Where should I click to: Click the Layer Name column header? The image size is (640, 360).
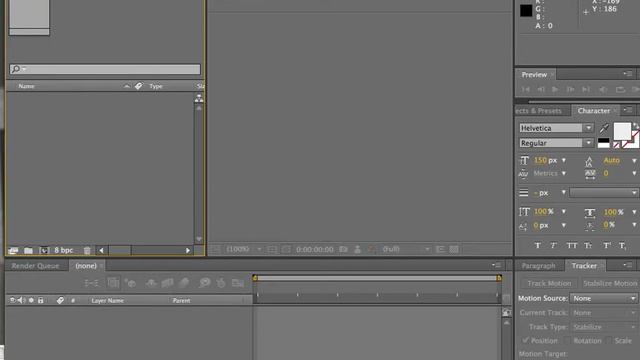click(x=107, y=300)
